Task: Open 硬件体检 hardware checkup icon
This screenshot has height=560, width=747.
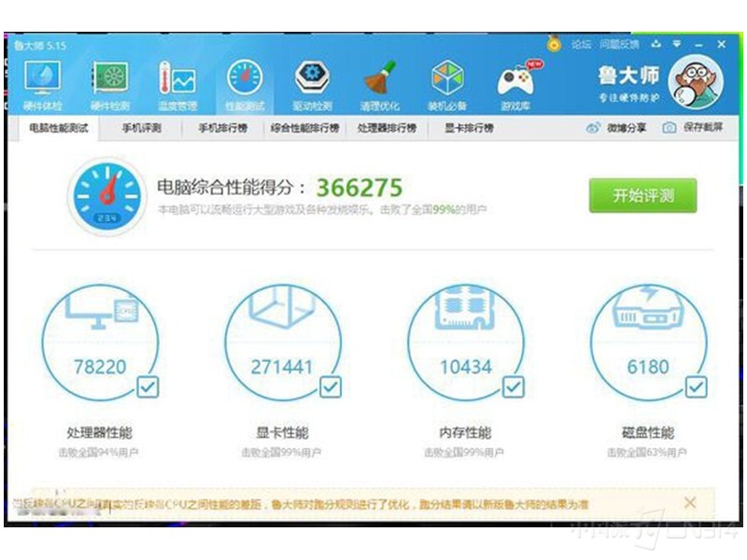Action: (x=41, y=80)
